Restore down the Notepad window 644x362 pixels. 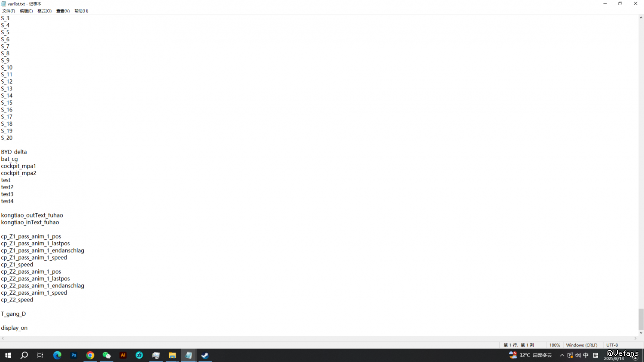[x=620, y=4]
